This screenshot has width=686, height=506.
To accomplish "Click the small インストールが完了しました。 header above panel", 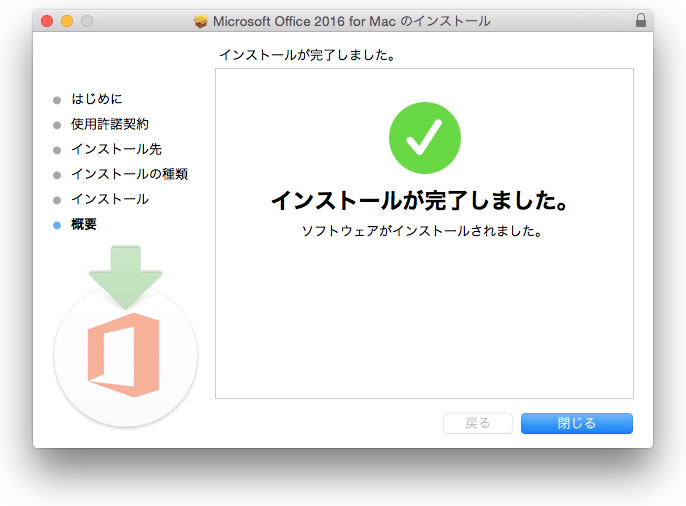I will pyautogui.click(x=307, y=55).
